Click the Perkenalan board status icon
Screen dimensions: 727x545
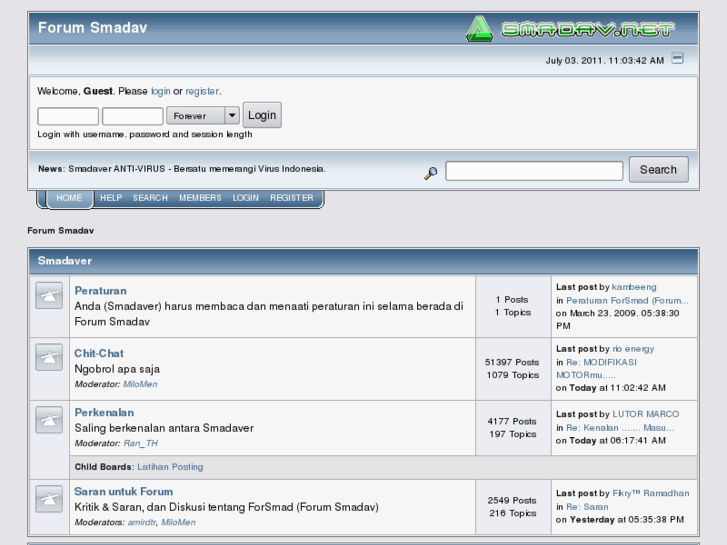pyautogui.click(x=49, y=420)
